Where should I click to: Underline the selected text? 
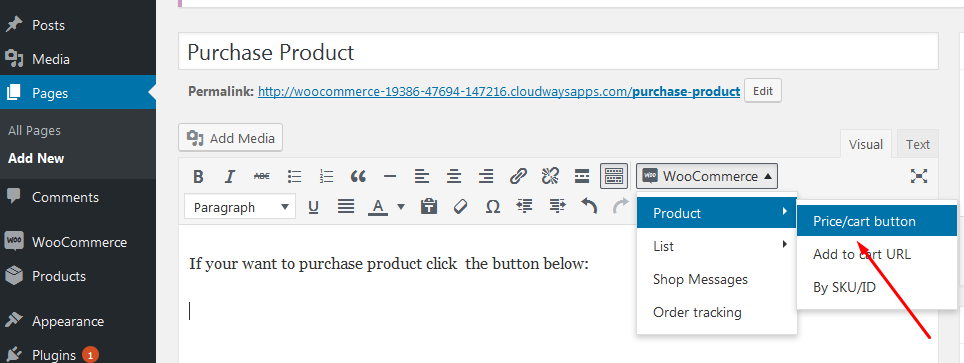click(314, 207)
